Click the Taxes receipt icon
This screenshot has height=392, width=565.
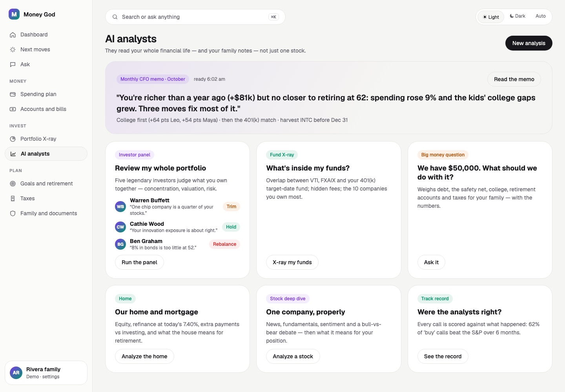click(x=13, y=199)
